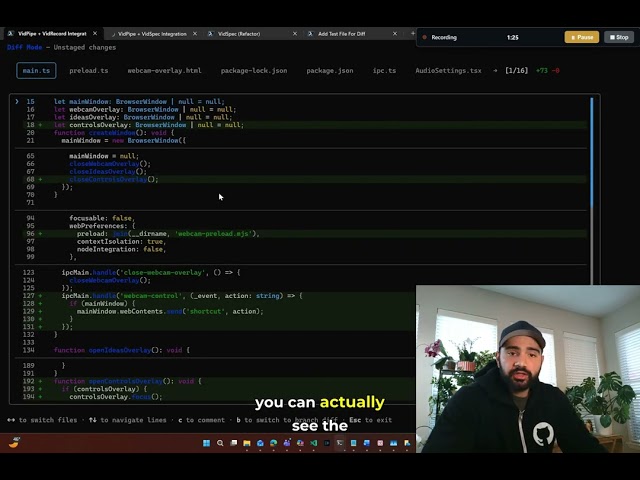Click line 192 openControlsOverlay function
The width and height of the screenshot is (640, 480).
[x=128, y=381]
